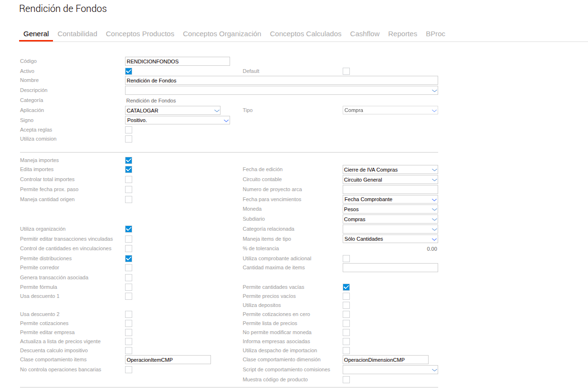588x388 pixels.
Task: Enable the Default checkbox
Action: click(x=346, y=71)
